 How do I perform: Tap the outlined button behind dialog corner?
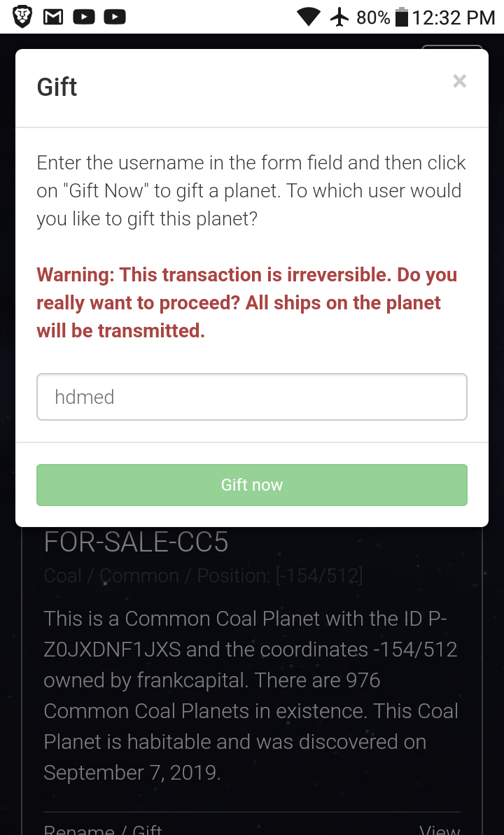click(x=452, y=46)
